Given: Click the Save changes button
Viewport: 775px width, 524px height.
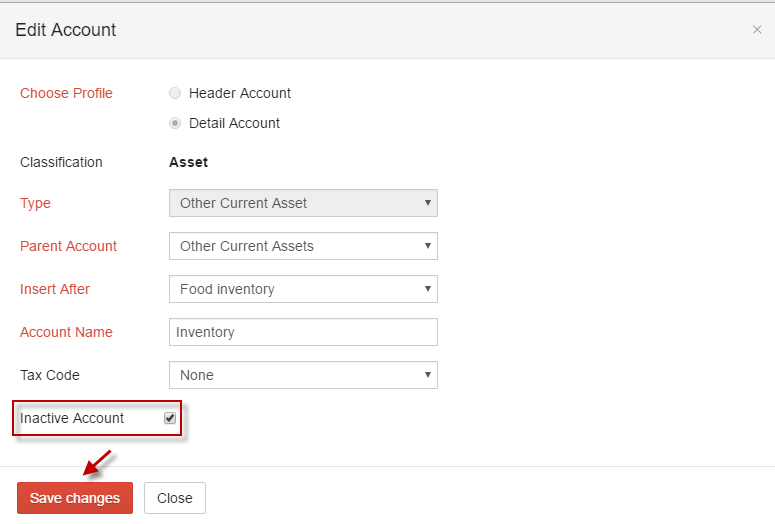Looking at the screenshot, I should tap(75, 498).
